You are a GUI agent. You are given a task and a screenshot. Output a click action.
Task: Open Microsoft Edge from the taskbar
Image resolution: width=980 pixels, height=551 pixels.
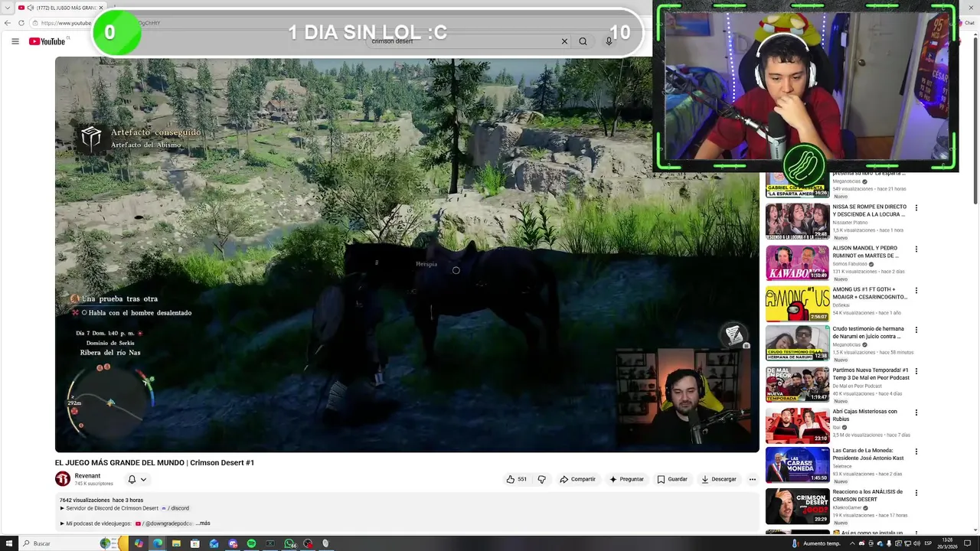pos(157,543)
